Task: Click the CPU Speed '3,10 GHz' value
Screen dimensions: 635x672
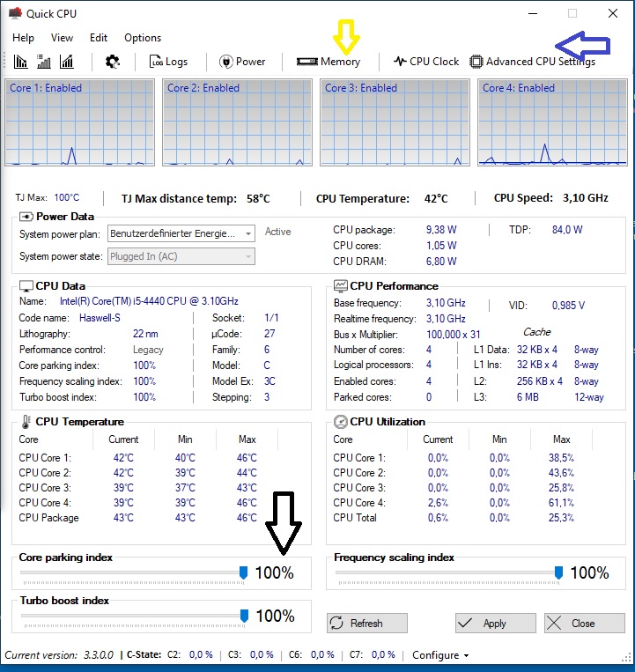Action: 586,198
